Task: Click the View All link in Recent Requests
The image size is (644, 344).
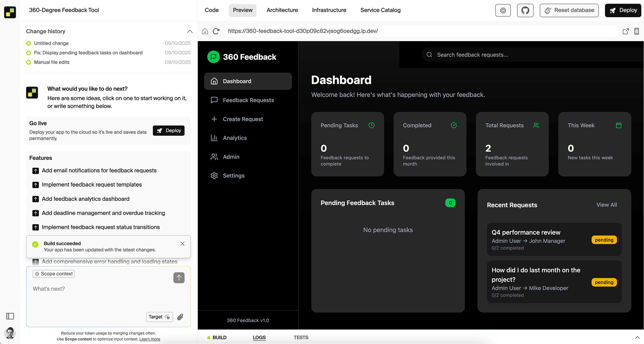Action: click(x=606, y=205)
